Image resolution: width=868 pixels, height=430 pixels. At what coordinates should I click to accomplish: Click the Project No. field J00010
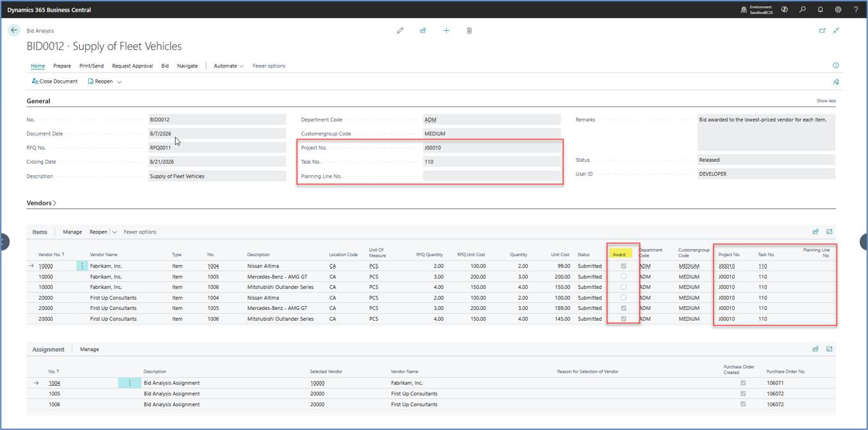pos(492,148)
